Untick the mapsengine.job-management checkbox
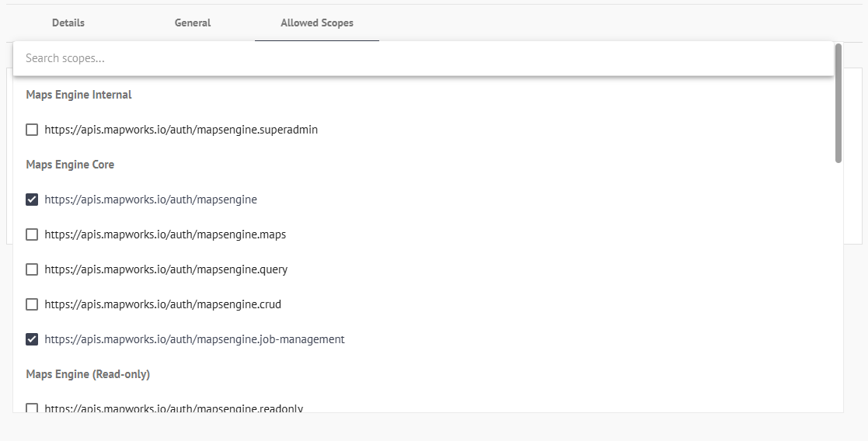Image resolution: width=868 pixels, height=441 pixels. point(32,339)
